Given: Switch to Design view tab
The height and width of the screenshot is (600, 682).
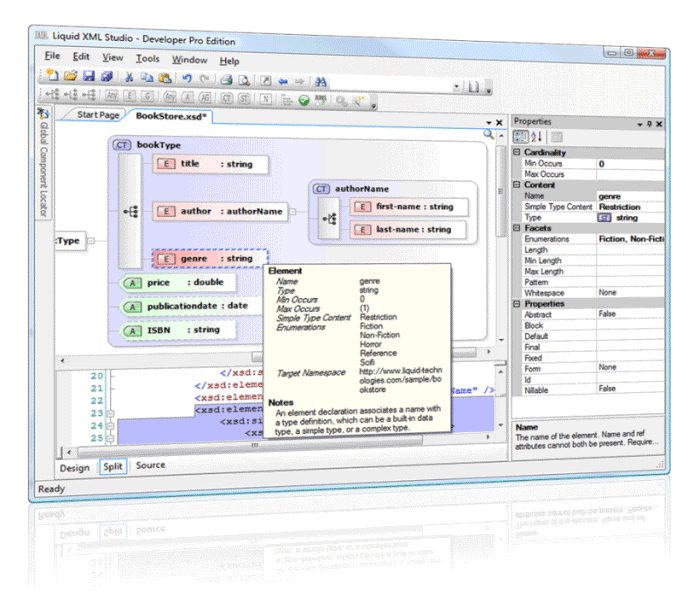Looking at the screenshot, I should (74, 468).
